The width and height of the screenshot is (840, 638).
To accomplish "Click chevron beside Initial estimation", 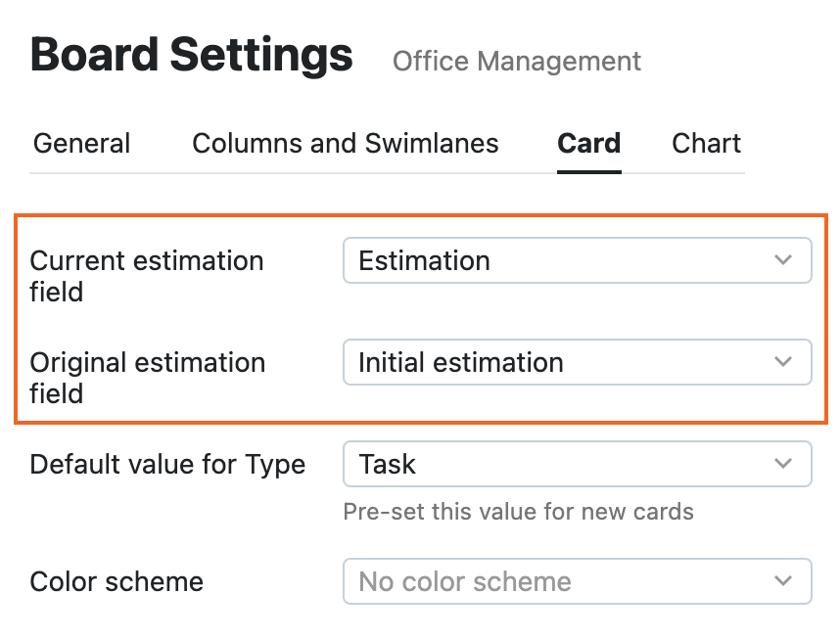I will pos(782,363).
